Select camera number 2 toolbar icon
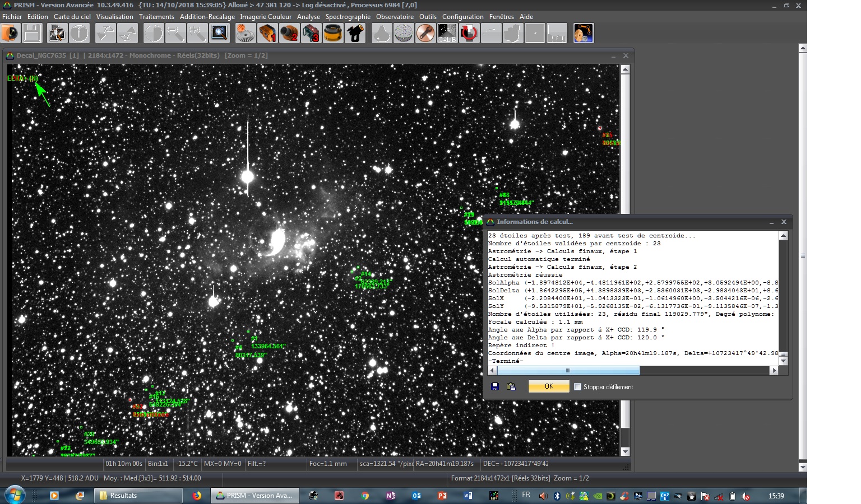 289,33
